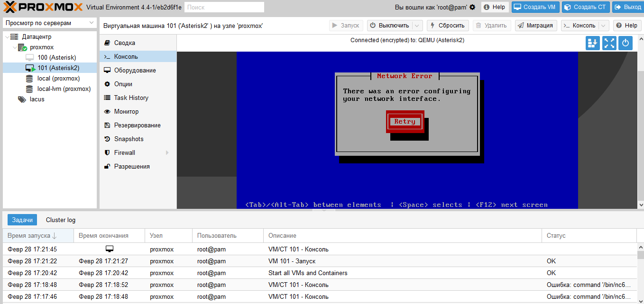Viewport: 644px width, 304px height.
Task: Open the Snapshots tab
Action: 138,139
